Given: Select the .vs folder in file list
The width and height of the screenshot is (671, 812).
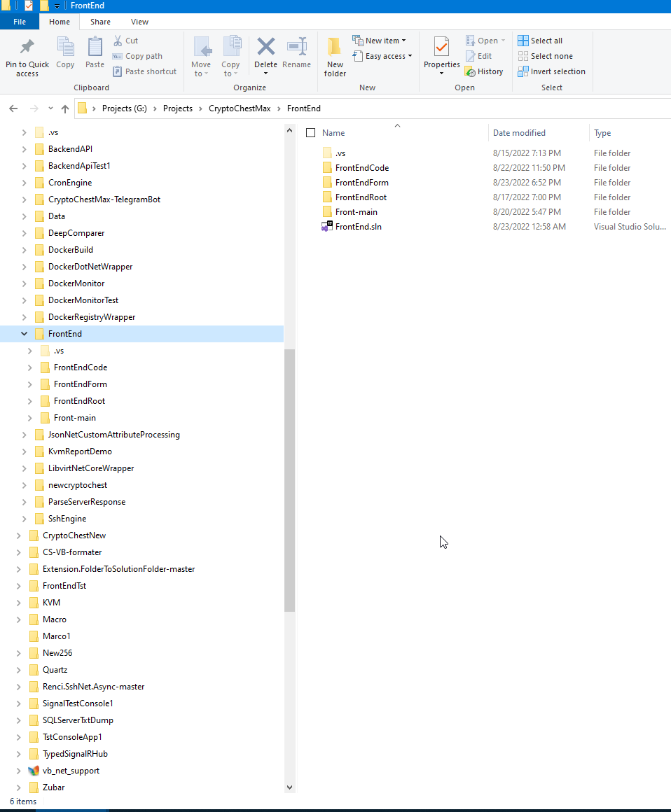Looking at the screenshot, I should pos(340,153).
